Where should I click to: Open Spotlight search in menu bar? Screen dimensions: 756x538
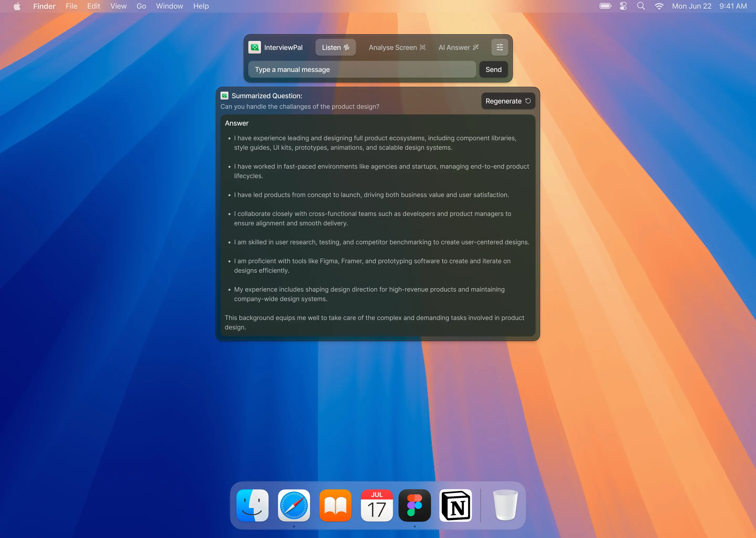pyautogui.click(x=641, y=6)
